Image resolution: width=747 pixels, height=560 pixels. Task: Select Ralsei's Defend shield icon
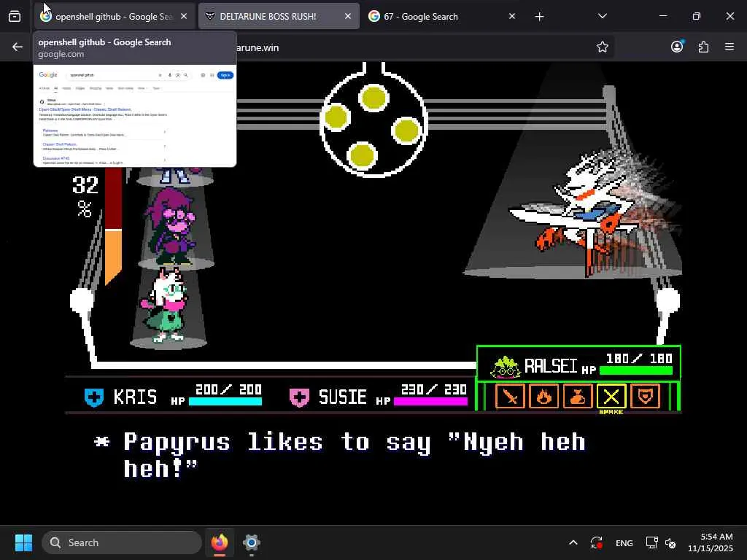click(645, 396)
